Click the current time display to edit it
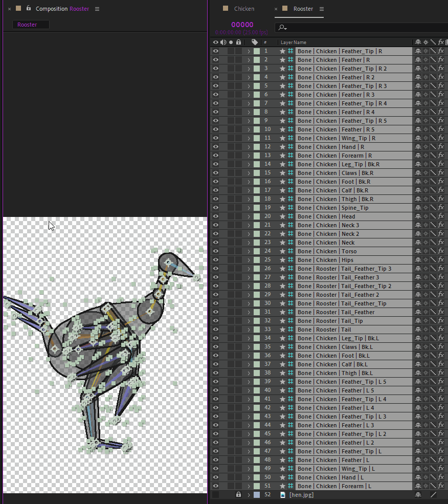Viewport: 448px width, 504px height. pyautogui.click(x=242, y=24)
